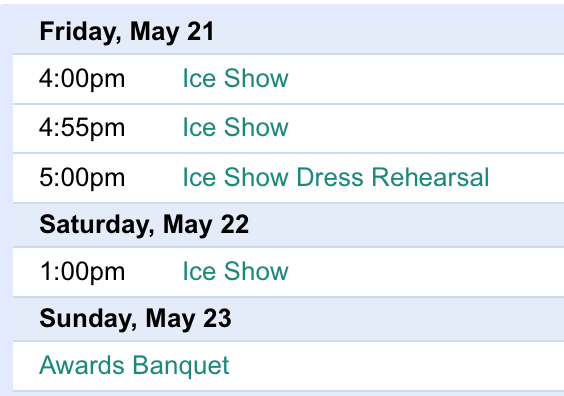The width and height of the screenshot is (564, 396).
Task: Click empty space in the 4:55pm Ice Show row
Action: coord(424,128)
